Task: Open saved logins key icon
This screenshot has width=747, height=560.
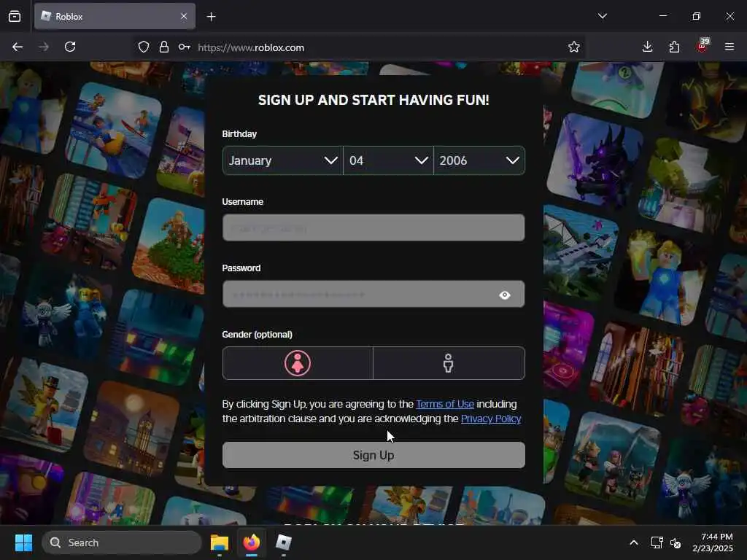Action: 185,47
